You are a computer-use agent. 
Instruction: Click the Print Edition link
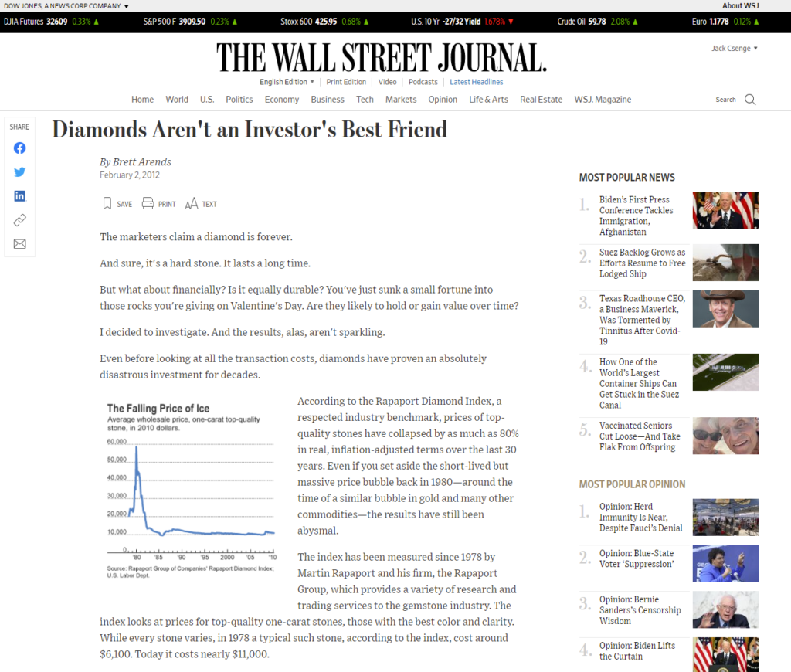(x=346, y=82)
